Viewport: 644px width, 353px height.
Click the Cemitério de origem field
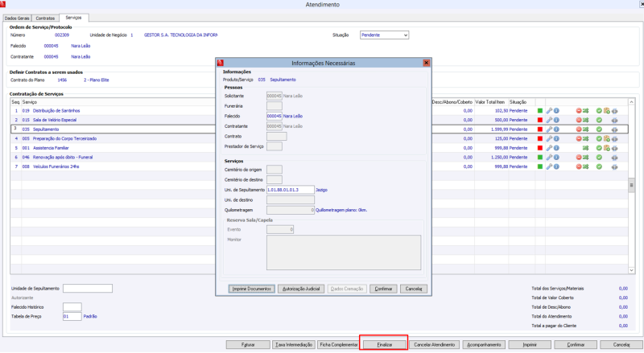click(x=275, y=170)
